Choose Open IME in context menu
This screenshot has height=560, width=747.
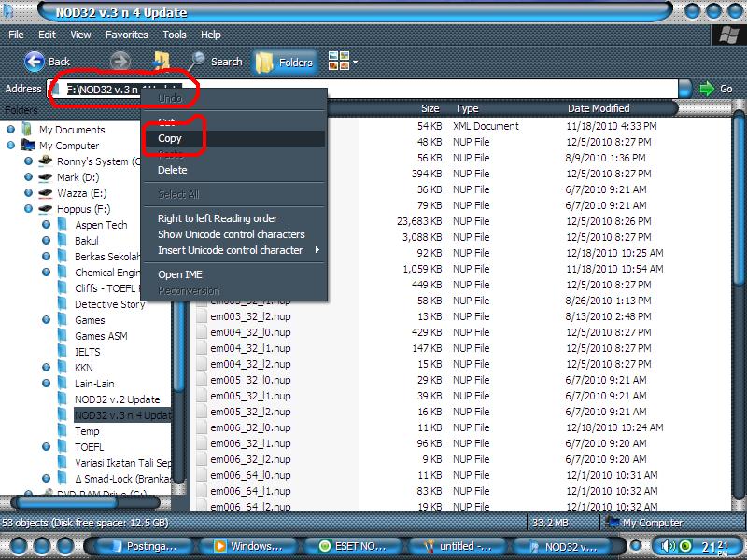coord(234,274)
